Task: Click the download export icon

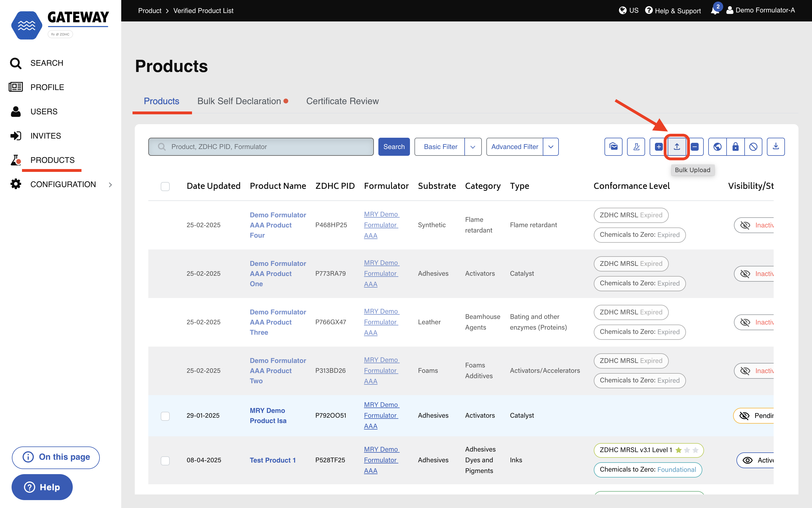Action: click(776, 147)
